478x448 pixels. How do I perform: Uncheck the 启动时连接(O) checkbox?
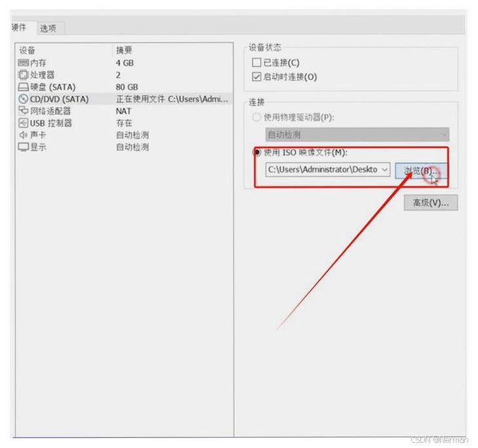click(256, 77)
